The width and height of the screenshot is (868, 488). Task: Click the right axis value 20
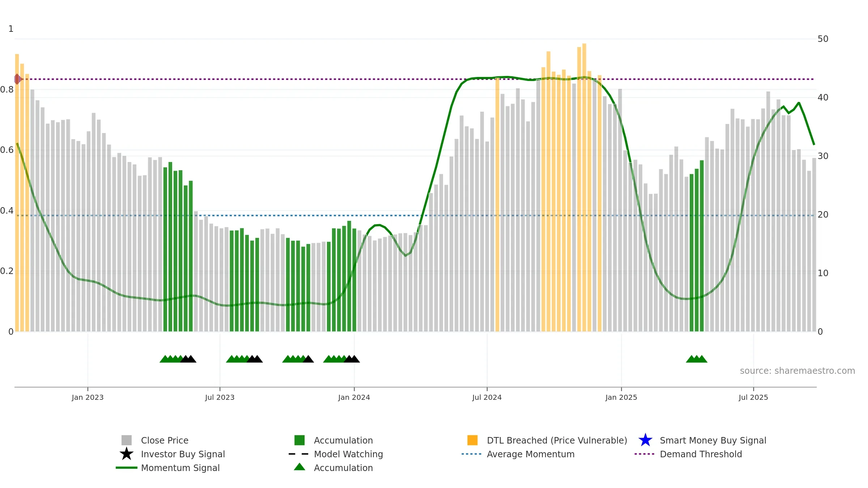point(823,215)
